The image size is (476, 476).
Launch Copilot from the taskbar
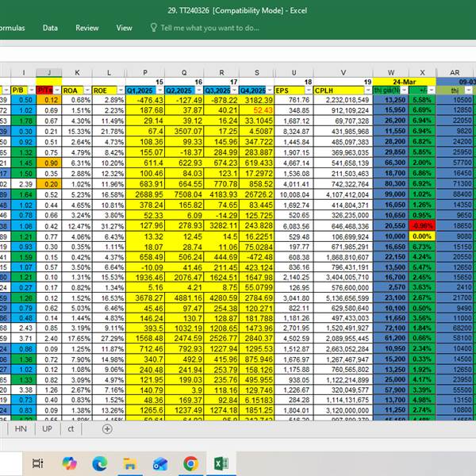click(x=69, y=463)
